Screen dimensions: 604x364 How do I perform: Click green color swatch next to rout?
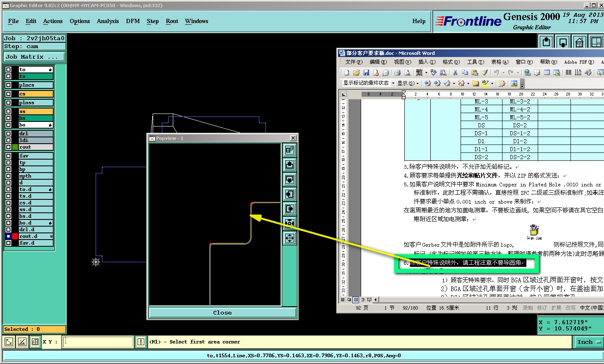coord(15,147)
